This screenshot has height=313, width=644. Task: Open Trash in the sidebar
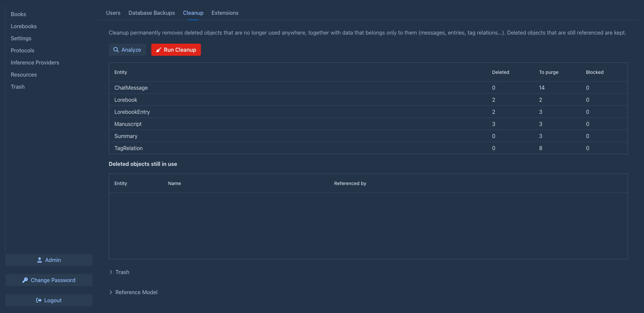click(x=18, y=87)
